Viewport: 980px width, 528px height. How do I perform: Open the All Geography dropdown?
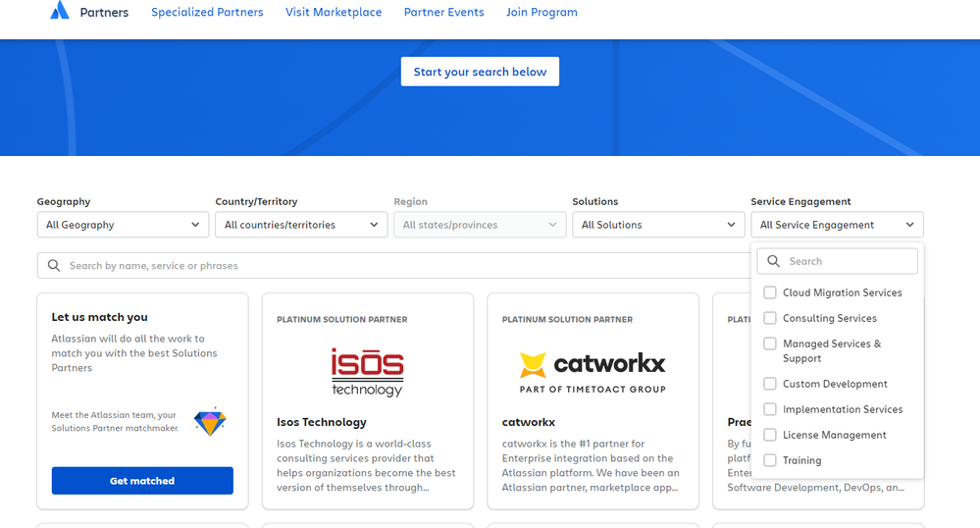point(124,225)
